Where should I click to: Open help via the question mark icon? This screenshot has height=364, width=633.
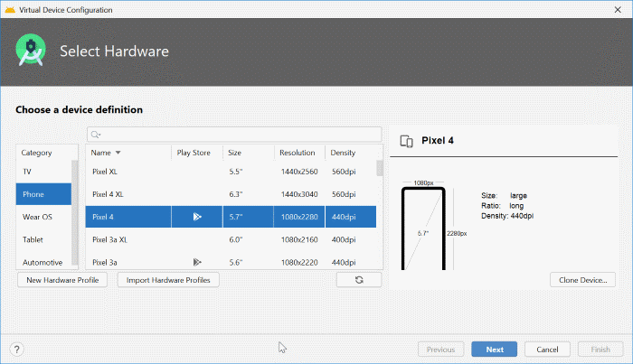[17, 349]
